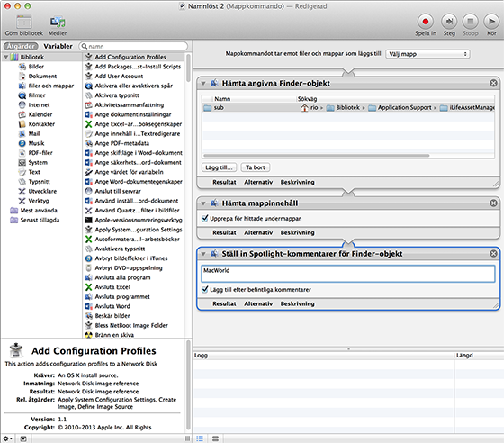Run the workflow with Kör button

pos(491,22)
